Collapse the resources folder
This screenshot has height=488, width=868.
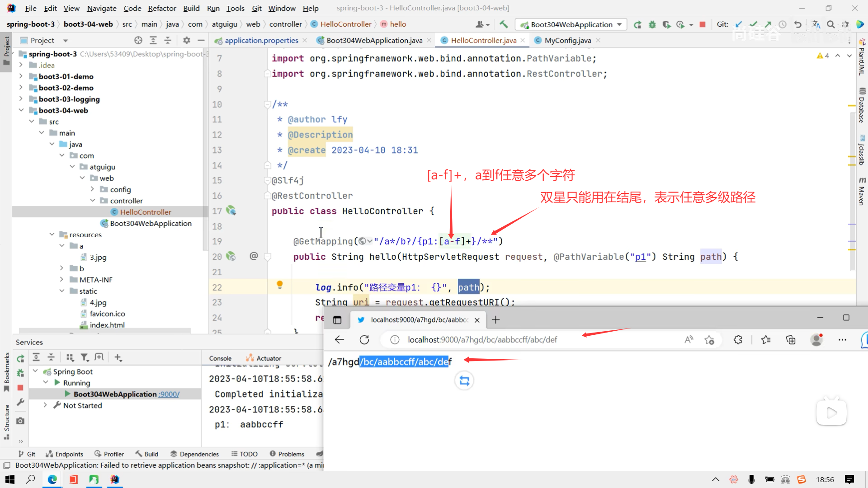(52, 235)
